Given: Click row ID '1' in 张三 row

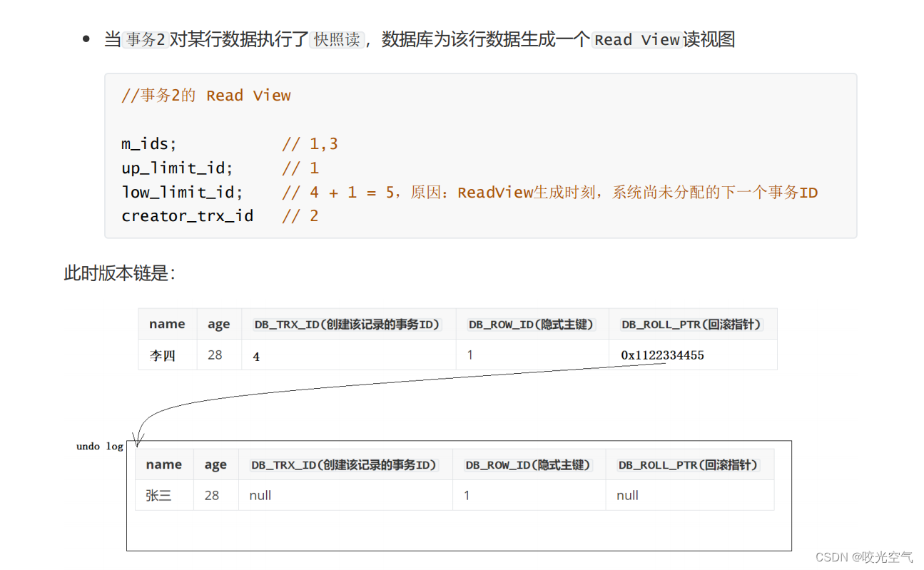Looking at the screenshot, I should (467, 495).
